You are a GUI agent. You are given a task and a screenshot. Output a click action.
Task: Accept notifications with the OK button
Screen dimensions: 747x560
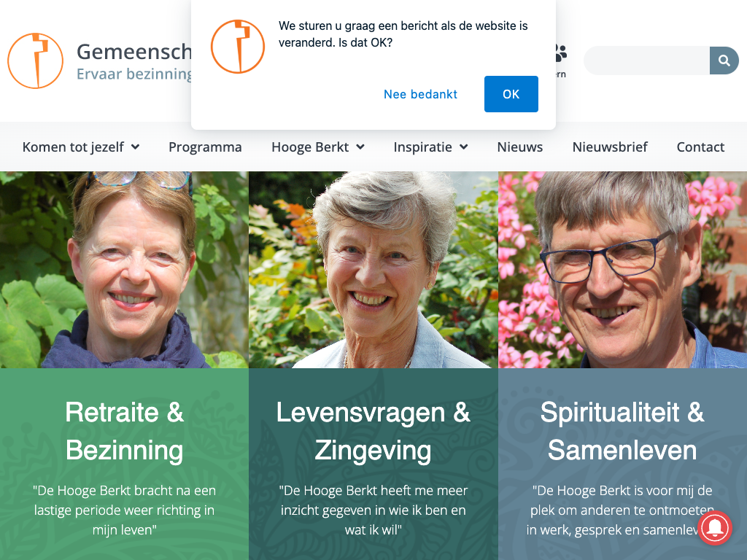(511, 94)
